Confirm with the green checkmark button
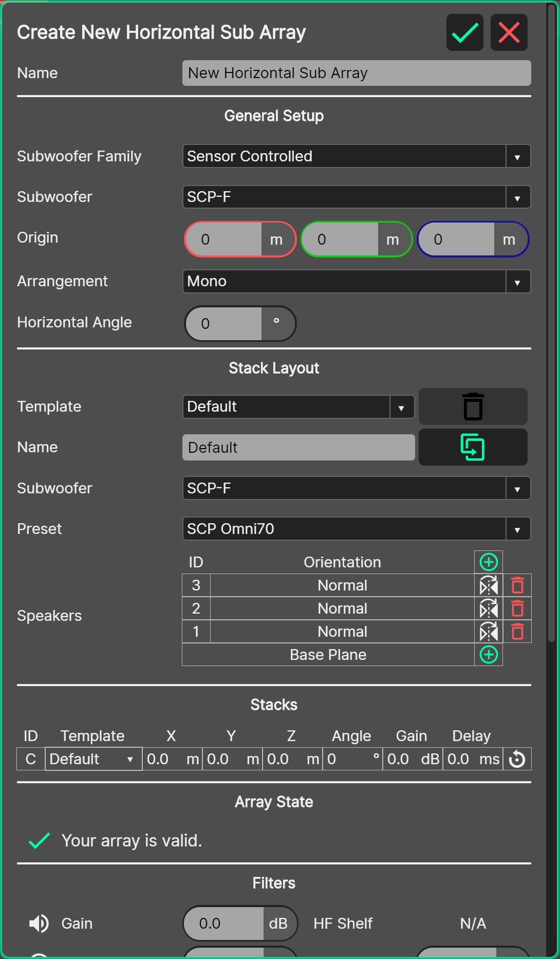This screenshot has width=560, height=959. [x=464, y=33]
